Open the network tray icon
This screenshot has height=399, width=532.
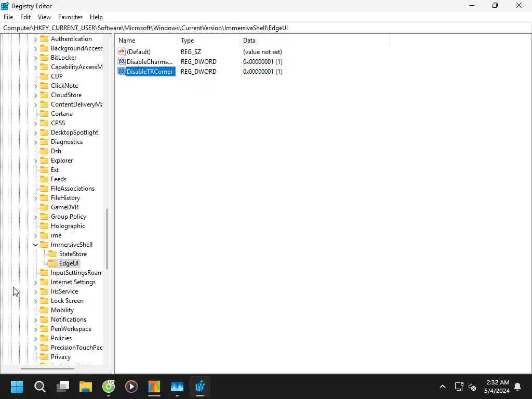459,387
